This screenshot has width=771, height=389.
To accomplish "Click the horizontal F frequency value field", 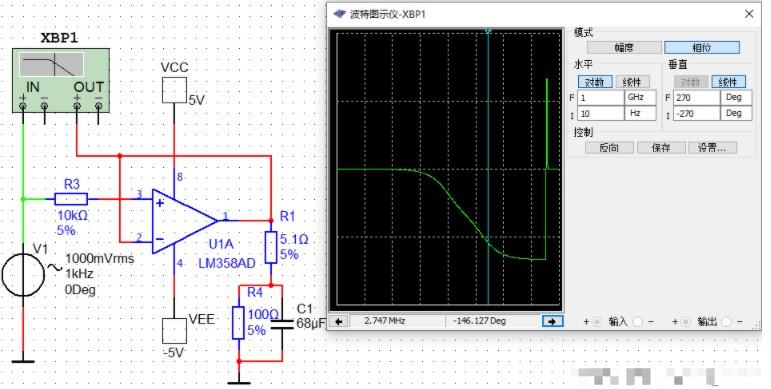I will pos(601,97).
